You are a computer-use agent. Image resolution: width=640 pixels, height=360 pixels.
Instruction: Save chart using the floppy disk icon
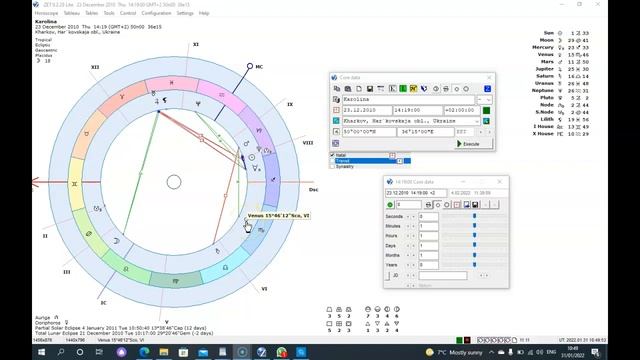tap(370, 89)
